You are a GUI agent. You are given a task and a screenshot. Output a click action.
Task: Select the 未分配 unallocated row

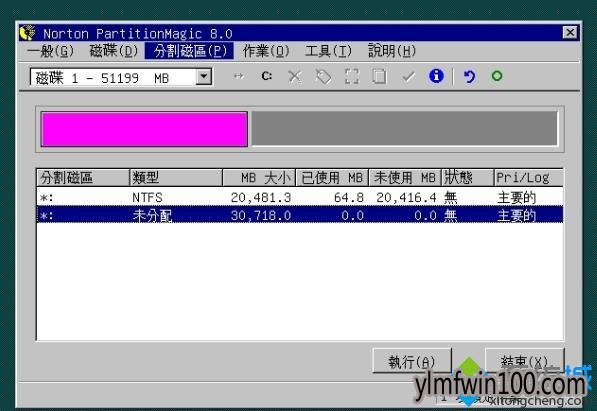pyautogui.click(x=300, y=215)
